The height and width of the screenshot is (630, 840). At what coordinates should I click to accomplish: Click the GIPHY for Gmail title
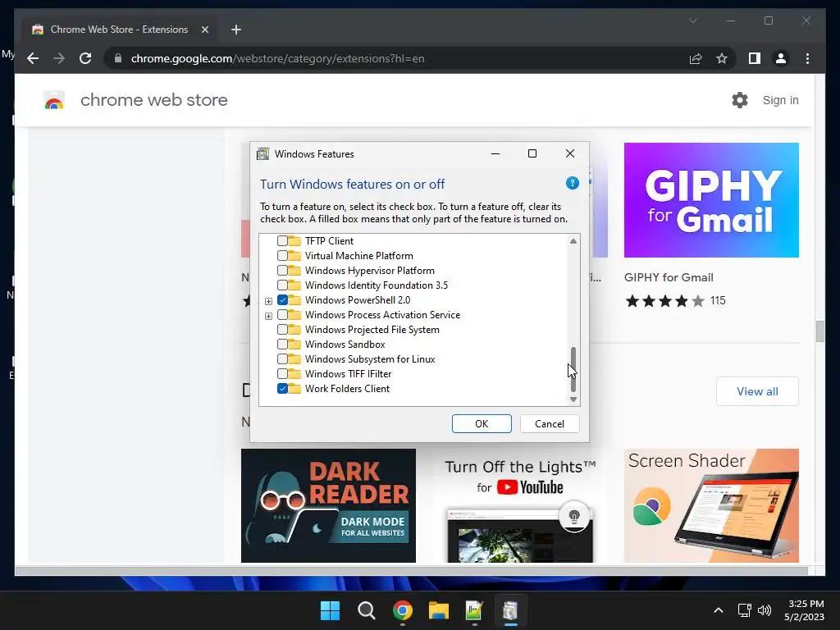pos(669,277)
